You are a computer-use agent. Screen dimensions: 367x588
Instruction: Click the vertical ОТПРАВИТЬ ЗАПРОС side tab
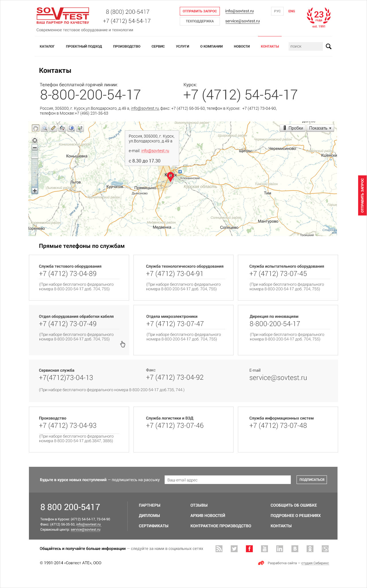[x=362, y=195]
